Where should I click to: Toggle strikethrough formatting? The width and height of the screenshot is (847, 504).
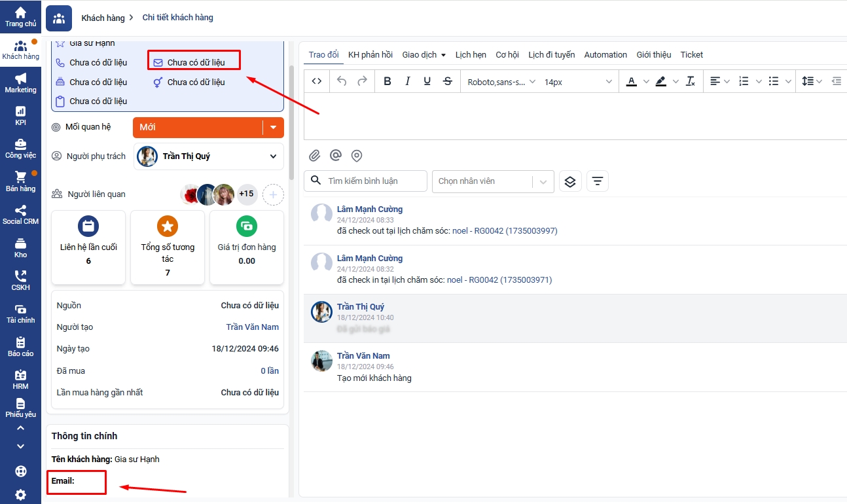(448, 81)
